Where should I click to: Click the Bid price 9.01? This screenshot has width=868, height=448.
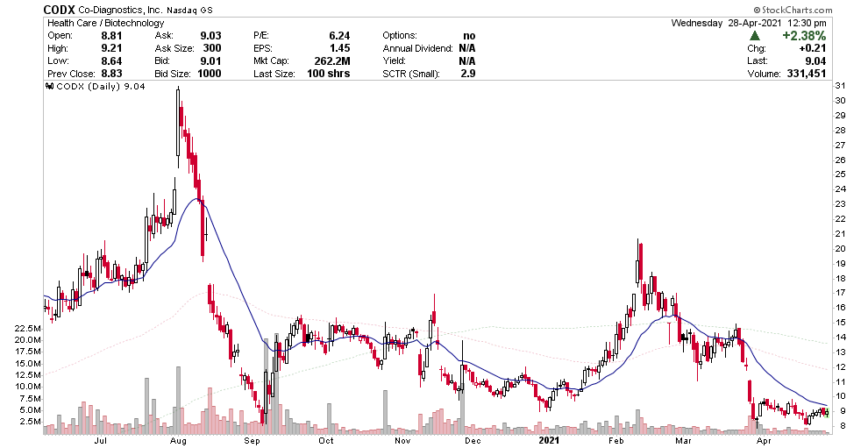[211, 60]
